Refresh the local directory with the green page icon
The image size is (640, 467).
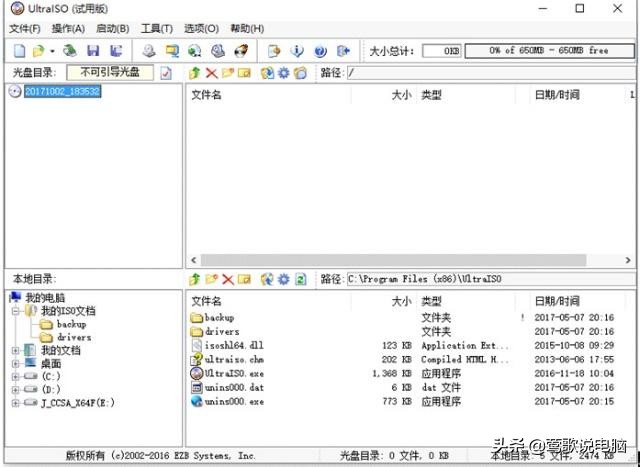point(300,279)
